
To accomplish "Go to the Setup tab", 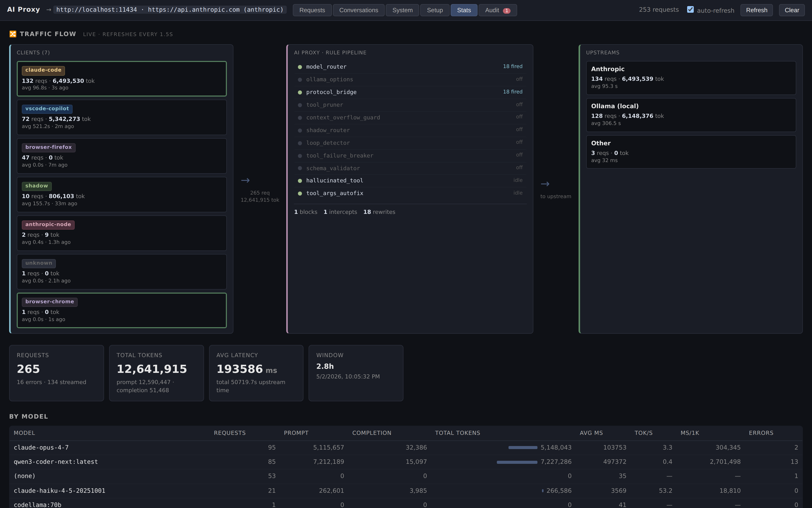I will click(434, 10).
